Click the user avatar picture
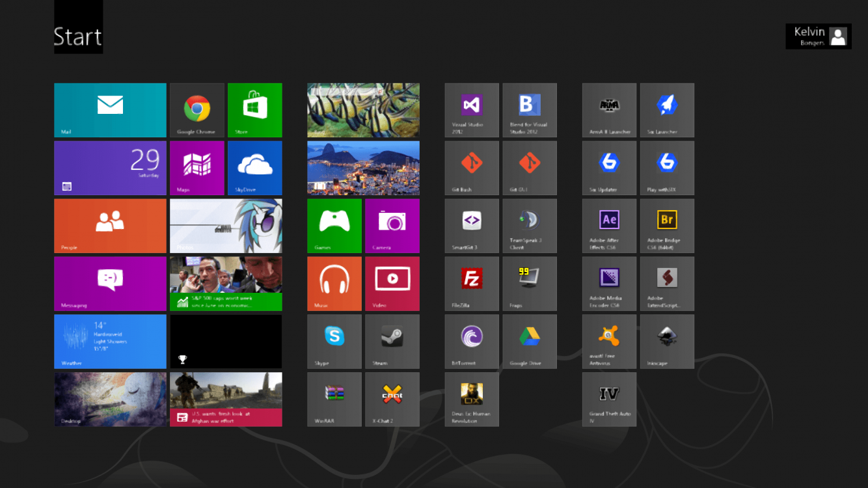Image resolution: width=868 pixels, height=488 pixels. pyautogui.click(x=839, y=37)
